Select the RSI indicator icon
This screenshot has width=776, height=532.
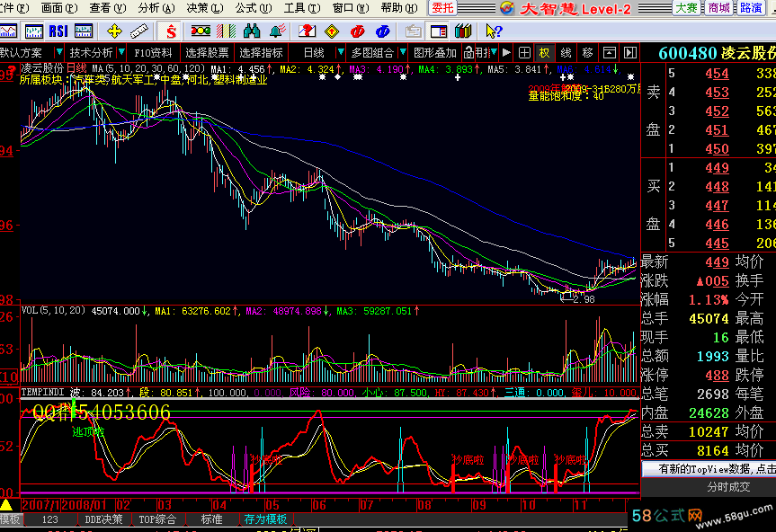[58, 31]
